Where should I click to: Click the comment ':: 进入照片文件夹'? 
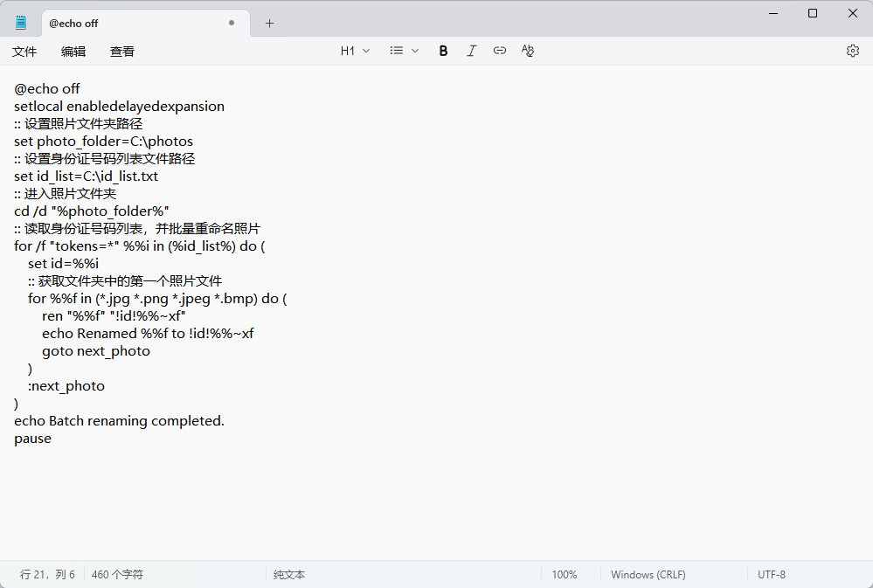[66, 194]
